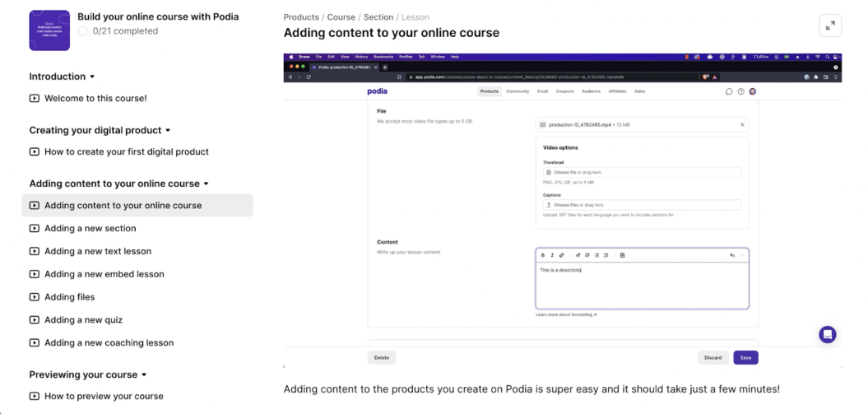The image size is (868, 414).
Task: Click the Captions Choose files upload field
Action: pos(642,205)
